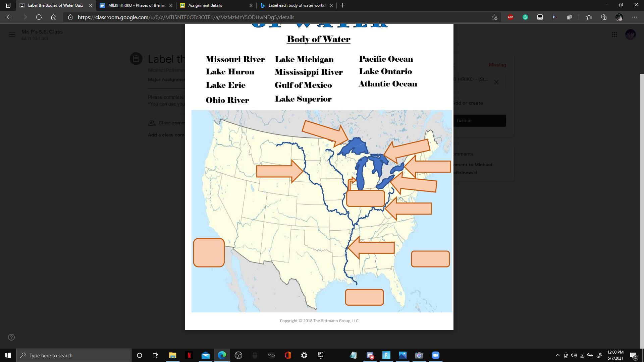Click the browser home icon

[54, 17]
